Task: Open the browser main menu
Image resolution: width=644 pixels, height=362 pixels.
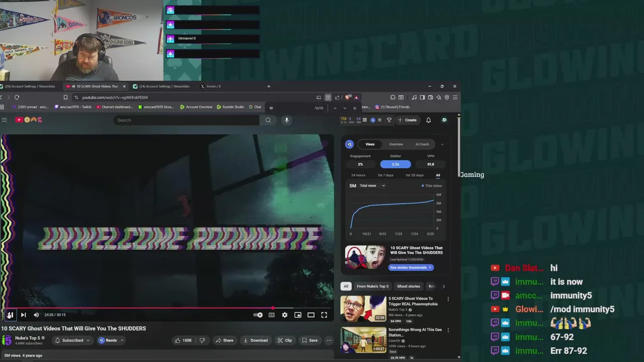Action: point(455,98)
